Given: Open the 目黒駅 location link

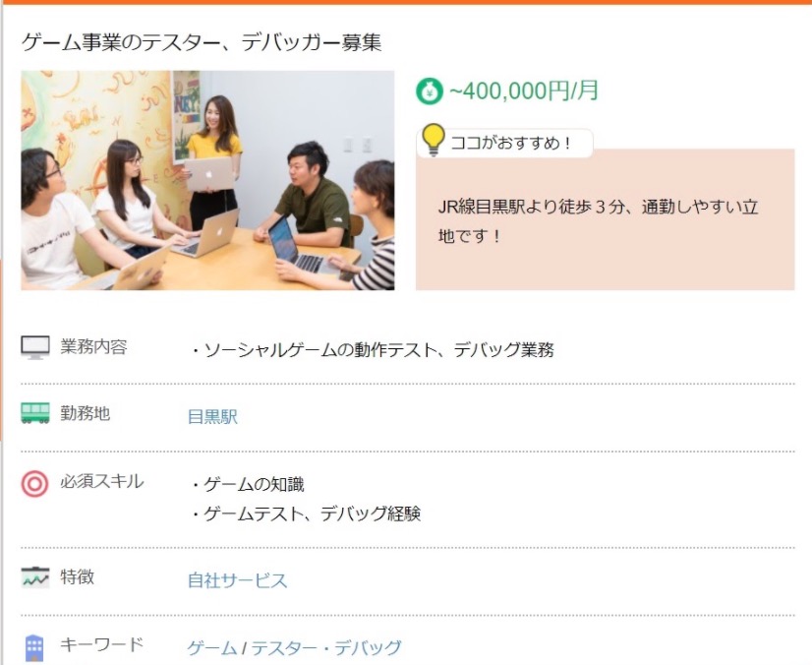Looking at the screenshot, I should [x=212, y=417].
